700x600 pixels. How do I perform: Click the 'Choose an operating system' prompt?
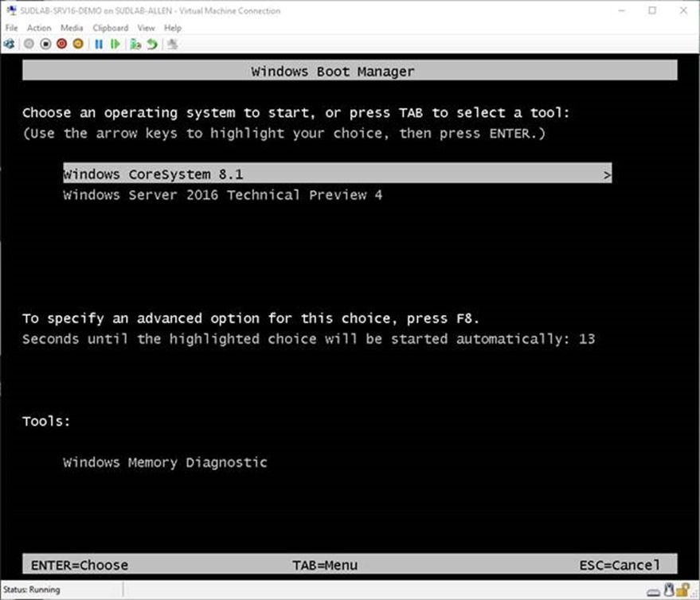click(x=296, y=113)
